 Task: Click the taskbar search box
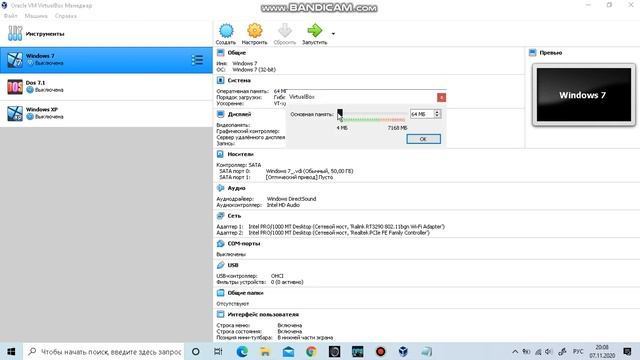[x=104, y=351]
